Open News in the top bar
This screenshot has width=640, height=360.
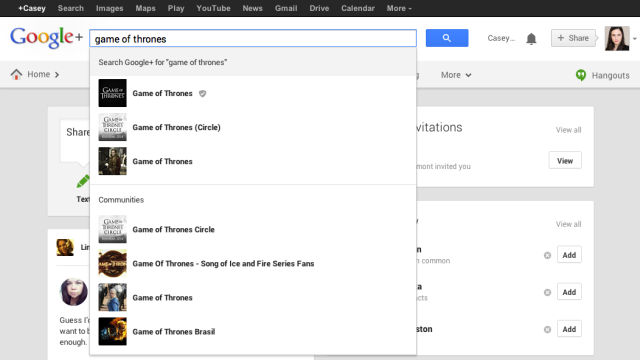[252, 8]
